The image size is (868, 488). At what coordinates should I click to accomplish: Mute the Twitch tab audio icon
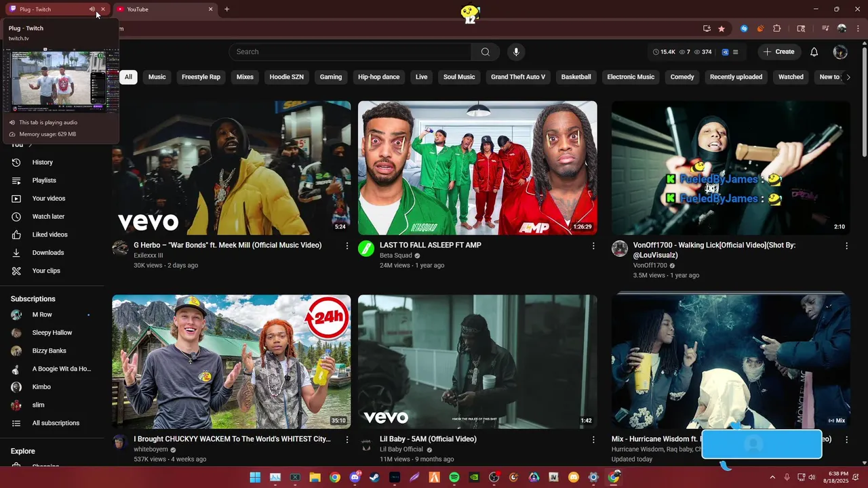(92, 9)
